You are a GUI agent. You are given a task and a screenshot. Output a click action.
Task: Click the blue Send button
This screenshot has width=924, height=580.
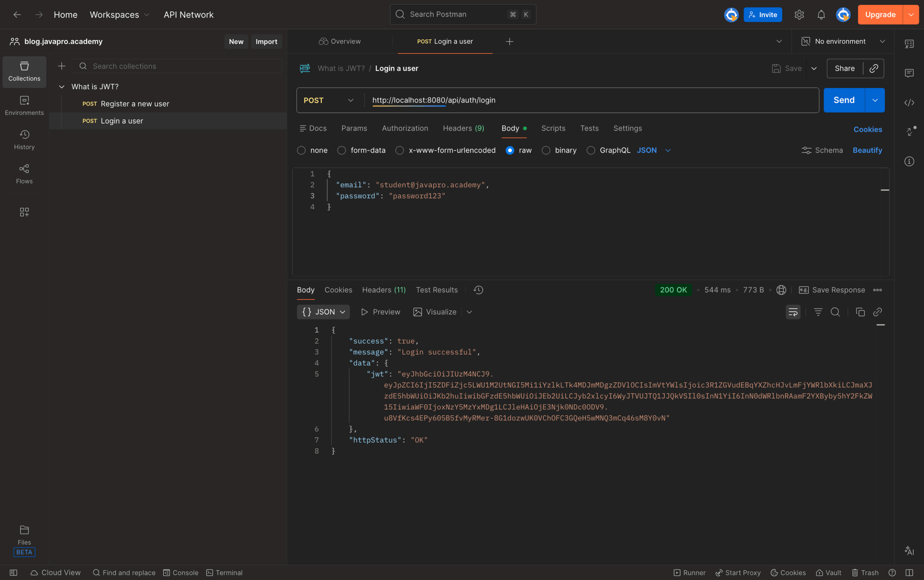[x=844, y=100]
